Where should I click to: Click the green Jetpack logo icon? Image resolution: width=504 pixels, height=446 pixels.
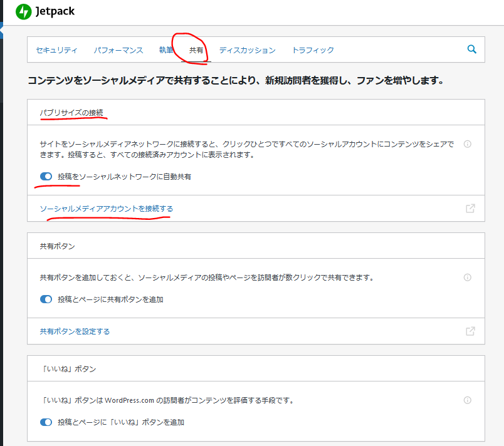(x=23, y=11)
